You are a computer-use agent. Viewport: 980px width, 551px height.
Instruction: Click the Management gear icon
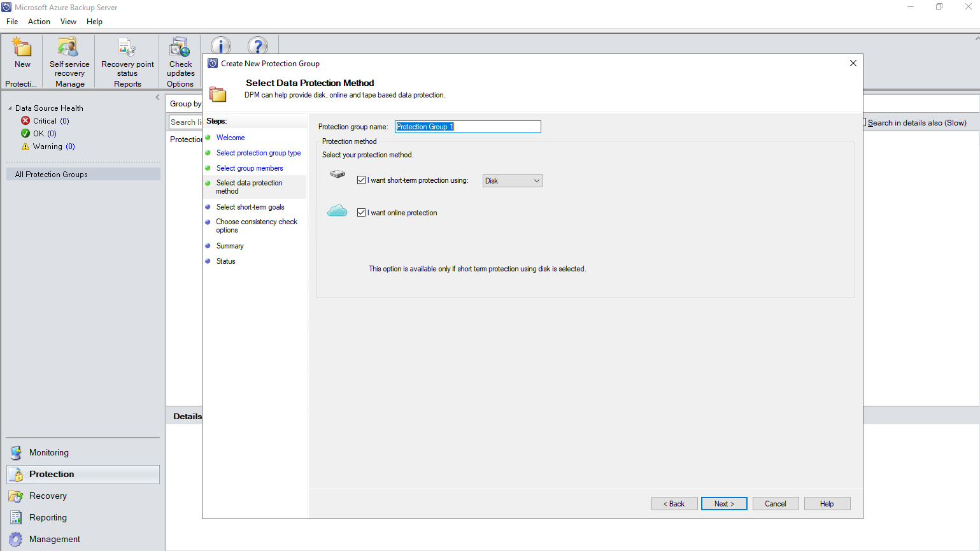point(16,540)
